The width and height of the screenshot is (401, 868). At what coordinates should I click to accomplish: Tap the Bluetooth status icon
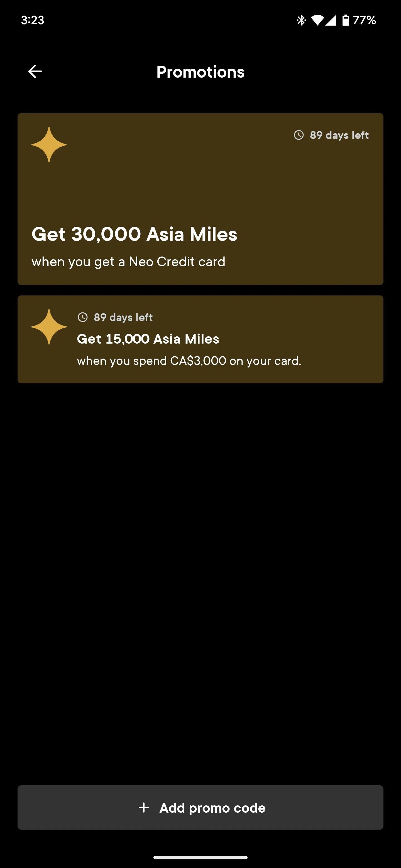click(x=301, y=20)
